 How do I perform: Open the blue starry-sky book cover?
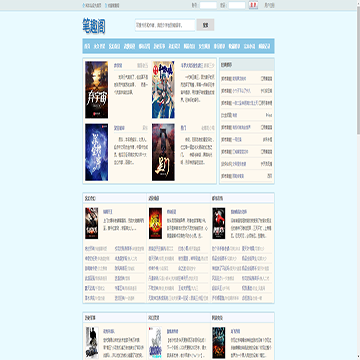coord(96,152)
